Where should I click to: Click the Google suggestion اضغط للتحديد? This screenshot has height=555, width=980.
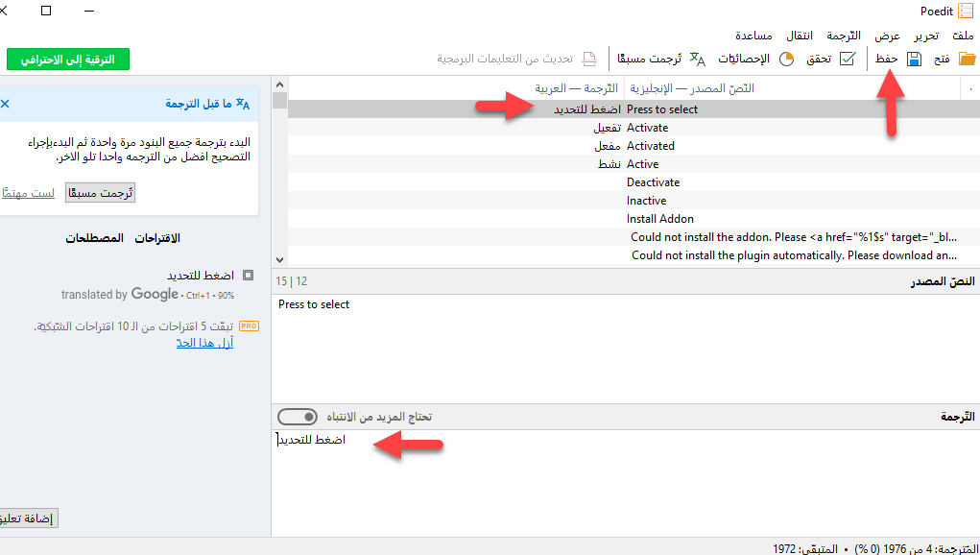pyautogui.click(x=200, y=275)
